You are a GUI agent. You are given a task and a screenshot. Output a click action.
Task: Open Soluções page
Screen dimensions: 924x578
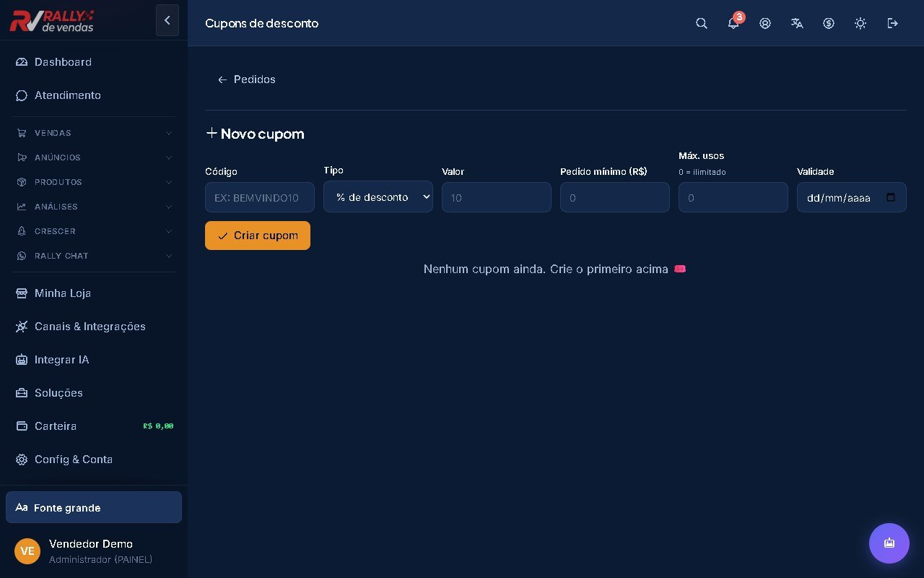[x=94, y=393]
